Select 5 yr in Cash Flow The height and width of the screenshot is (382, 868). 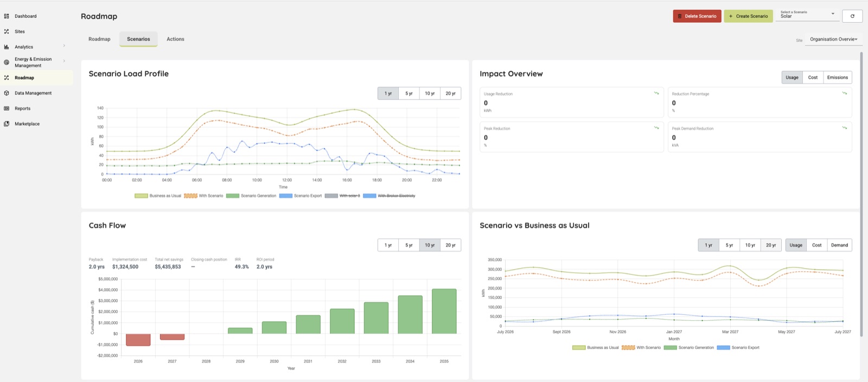[x=409, y=245]
